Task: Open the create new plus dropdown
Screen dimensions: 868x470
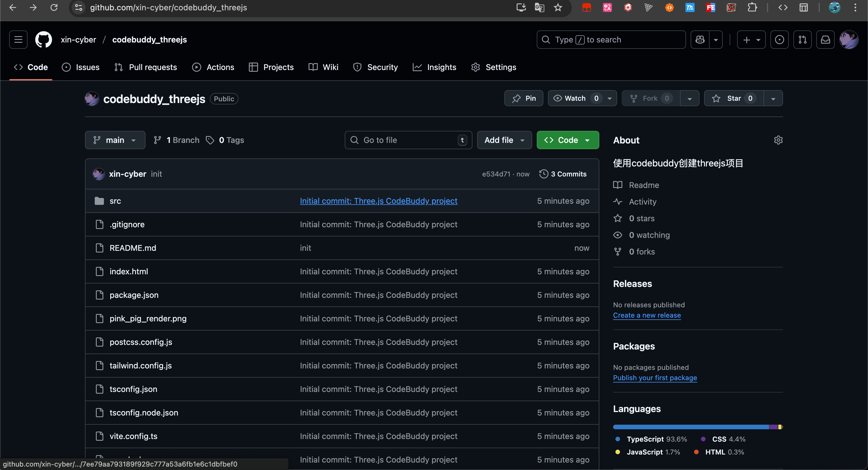Action: 751,40
